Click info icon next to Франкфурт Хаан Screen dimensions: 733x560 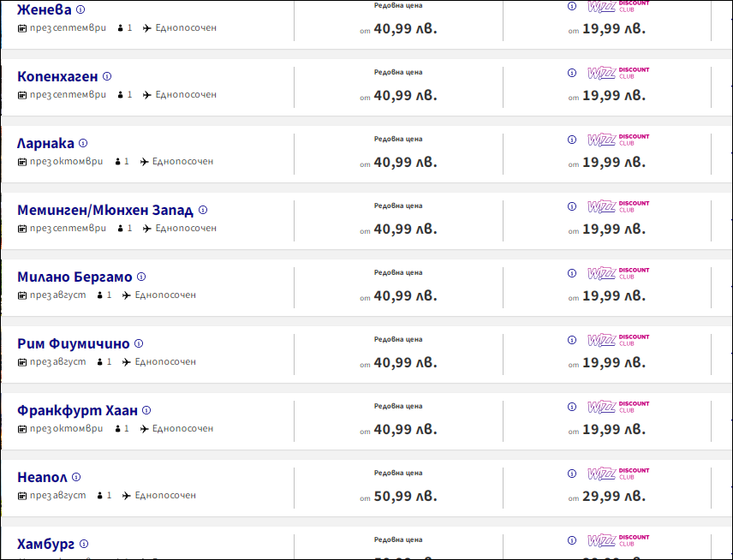(146, 410)
